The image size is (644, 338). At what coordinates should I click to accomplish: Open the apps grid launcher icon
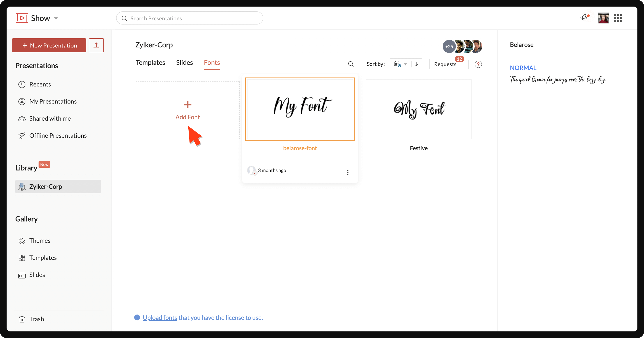618,18
